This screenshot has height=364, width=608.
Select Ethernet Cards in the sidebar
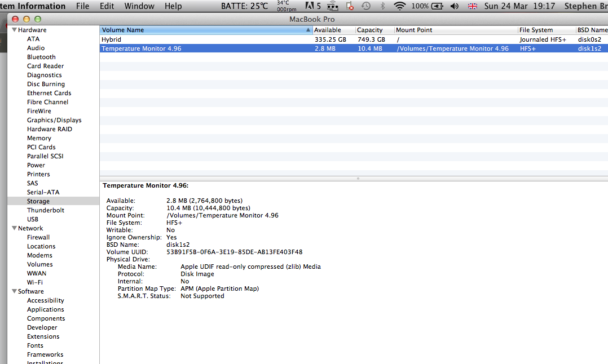click(49, 93)
